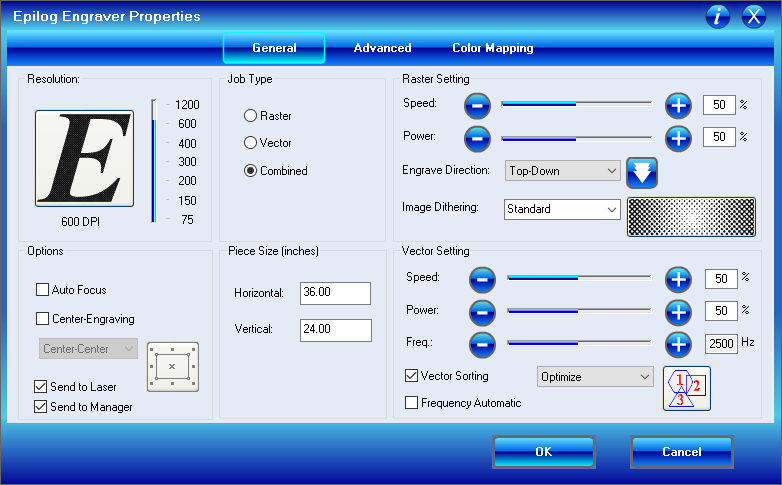The image size is (782, 485).
Task: Uncheck Send to Laser
Action: 40,387
